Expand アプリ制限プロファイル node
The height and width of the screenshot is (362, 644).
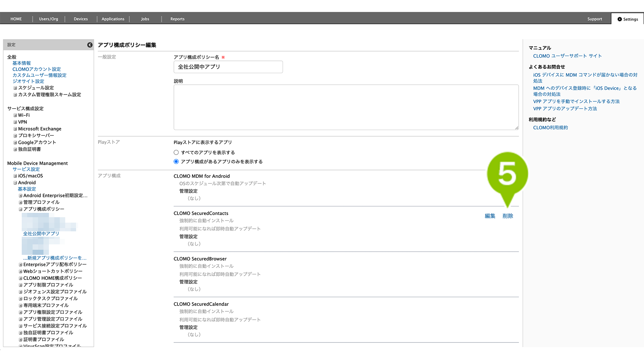pyautogui.click(x=21, y=285)
